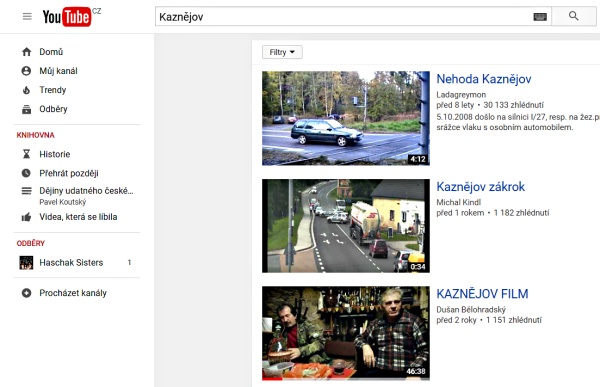Open Videa, která se líbila
This screenshot has width=600, height=387.
[x=78, y=217]
